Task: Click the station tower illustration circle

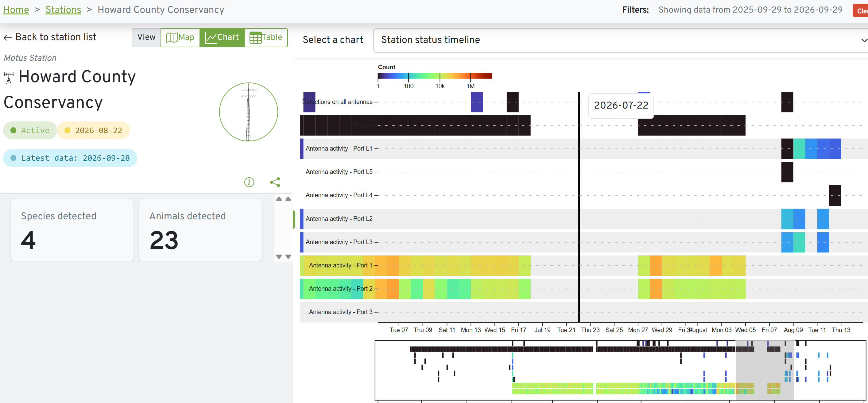Action: click(x=249, y=112)
